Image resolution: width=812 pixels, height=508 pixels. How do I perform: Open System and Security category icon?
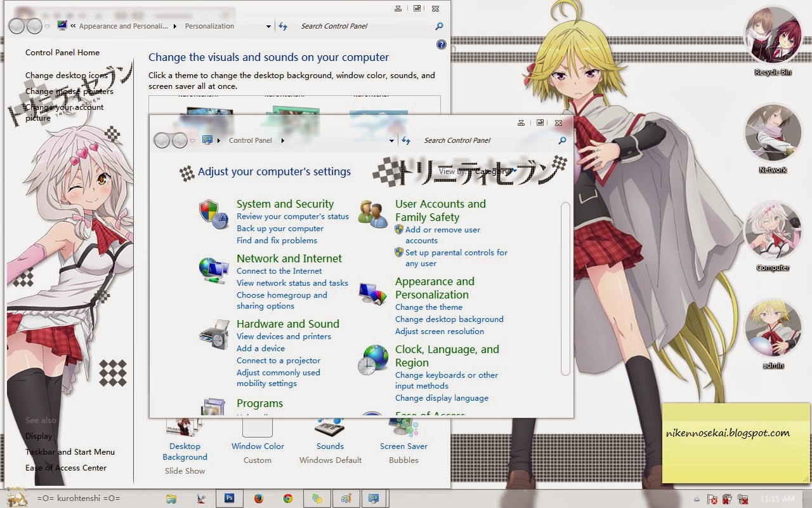[x=213, y=215]
